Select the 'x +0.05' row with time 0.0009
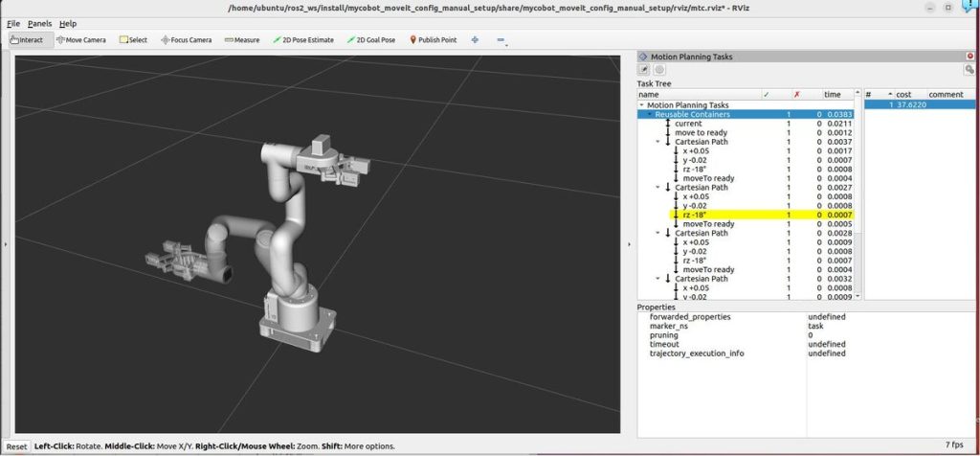Screen dimensions: 980x456 [746, 242]
